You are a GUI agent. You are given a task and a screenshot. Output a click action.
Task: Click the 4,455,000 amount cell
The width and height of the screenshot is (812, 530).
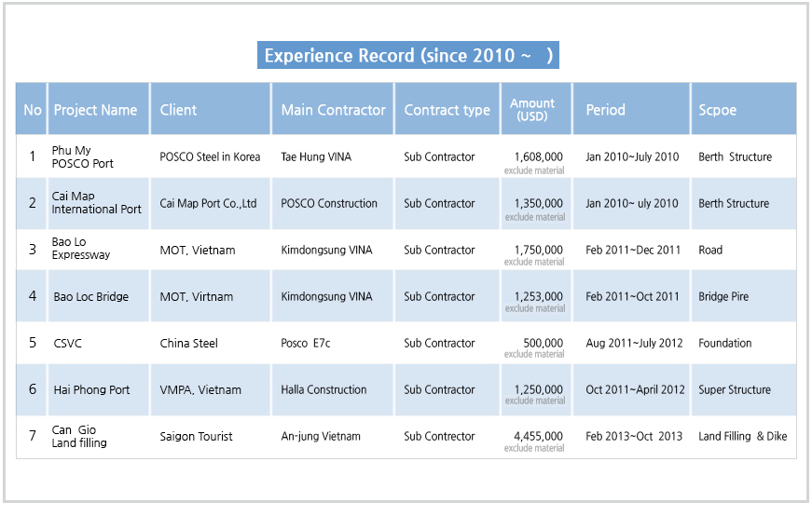[x=536, y=437]
